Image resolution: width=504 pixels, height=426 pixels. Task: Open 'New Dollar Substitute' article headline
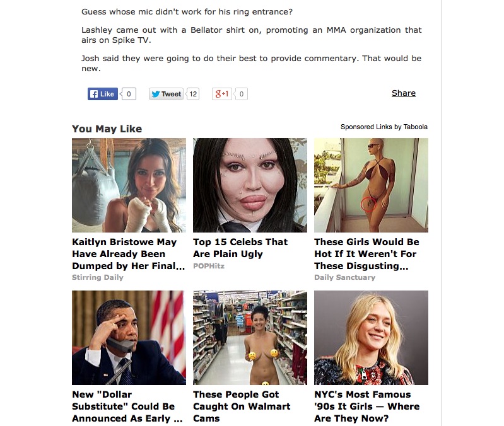(x=127, y=406)
